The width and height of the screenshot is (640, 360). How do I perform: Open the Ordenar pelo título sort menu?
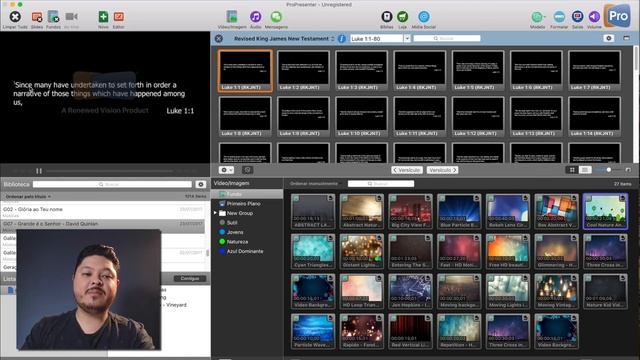(28, 196)
